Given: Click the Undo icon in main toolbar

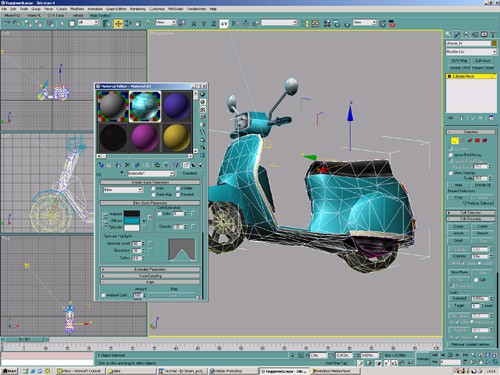Looking at the screenshot, I should 6,23.
